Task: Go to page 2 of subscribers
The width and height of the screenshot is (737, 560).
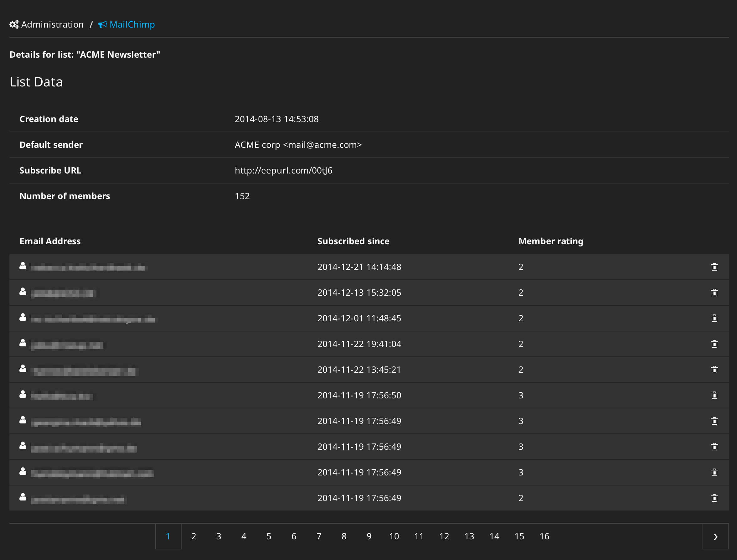Action: [x=193, y=536]
